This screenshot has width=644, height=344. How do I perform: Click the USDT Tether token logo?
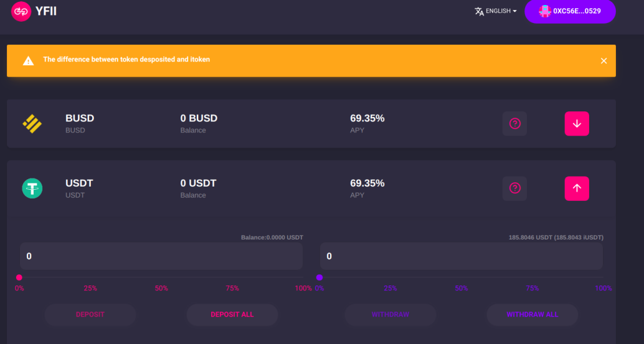click(x=32, y=188)
